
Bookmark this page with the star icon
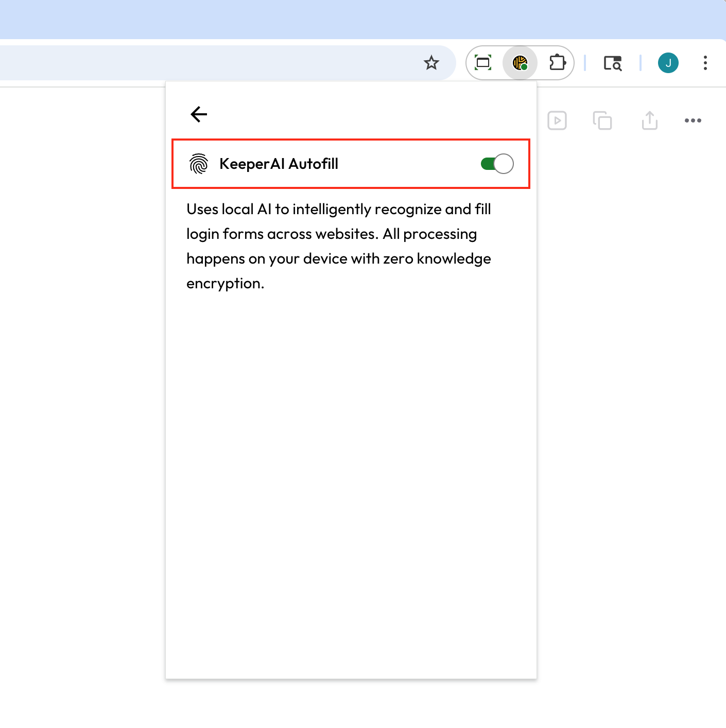(x=431, y=63)
